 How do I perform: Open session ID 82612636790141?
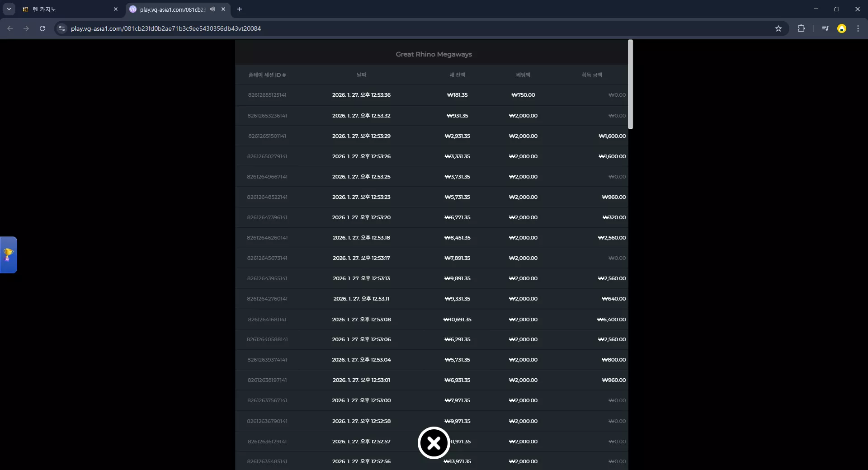click(x=267, y=421)
